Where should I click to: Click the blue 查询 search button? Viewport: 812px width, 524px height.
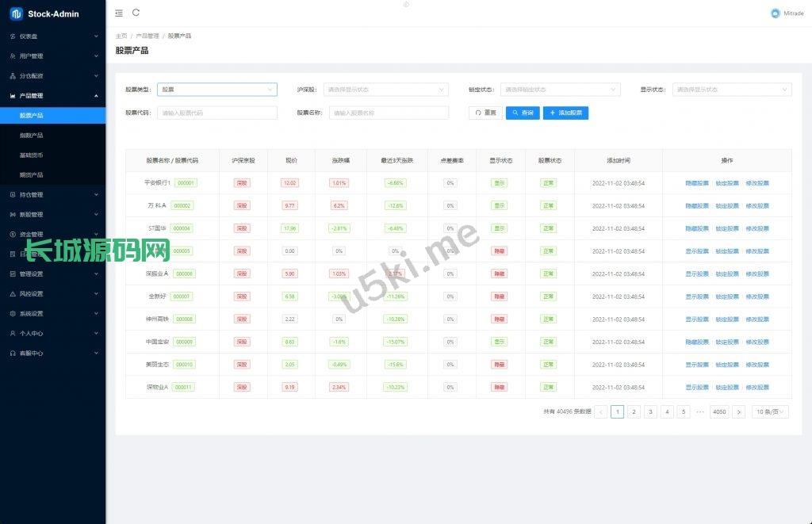pos(522,113)
